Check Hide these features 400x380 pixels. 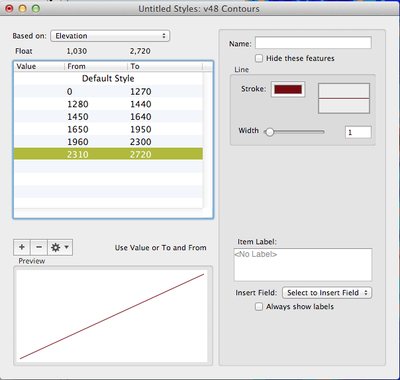click(259, 58)
